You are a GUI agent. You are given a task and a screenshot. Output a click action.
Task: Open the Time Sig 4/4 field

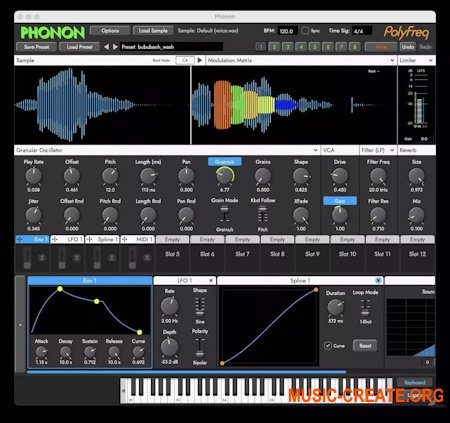click(x=362, y=31)
